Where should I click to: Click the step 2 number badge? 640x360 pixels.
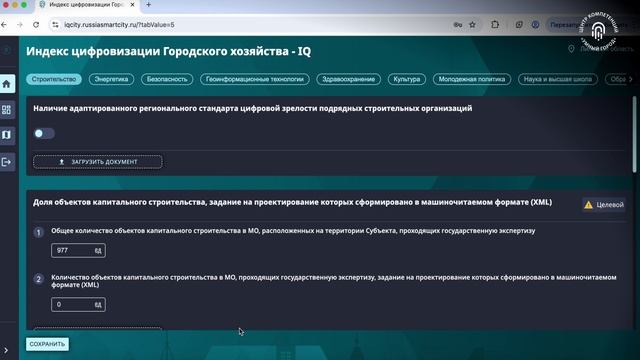click(39, 279)
